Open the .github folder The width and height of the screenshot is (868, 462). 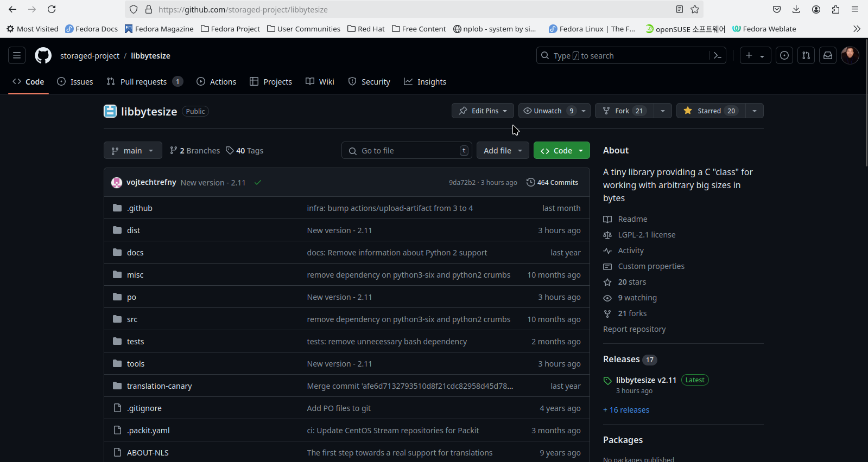click(140, 208)
